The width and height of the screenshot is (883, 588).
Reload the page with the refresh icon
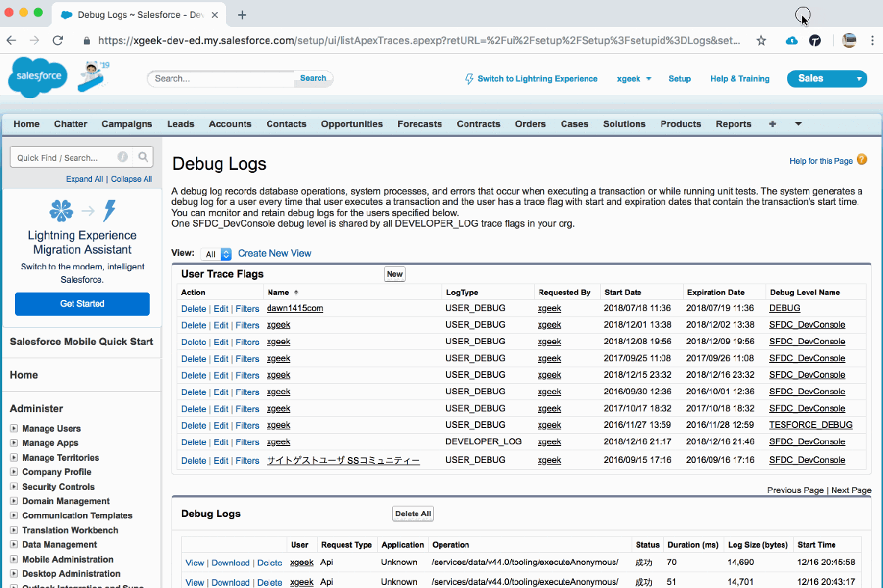point(58,40)
